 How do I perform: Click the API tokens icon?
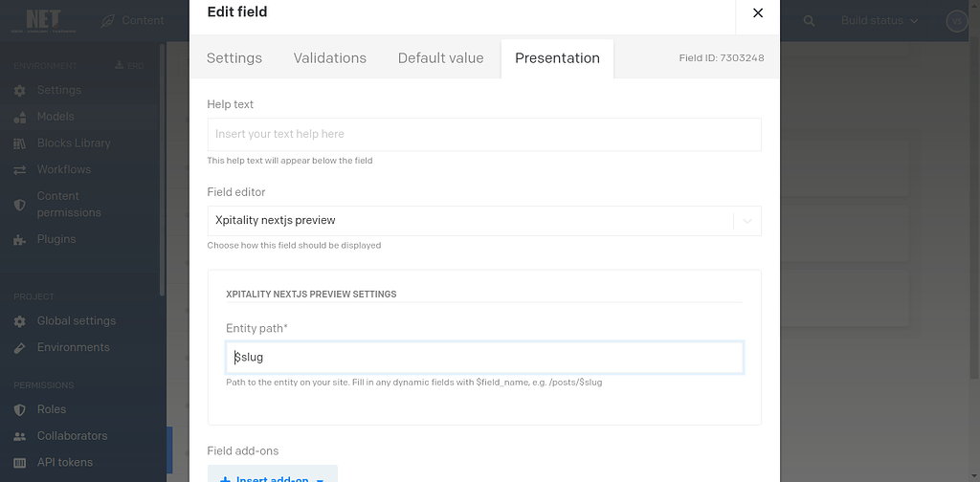click(x=20, y=463)
